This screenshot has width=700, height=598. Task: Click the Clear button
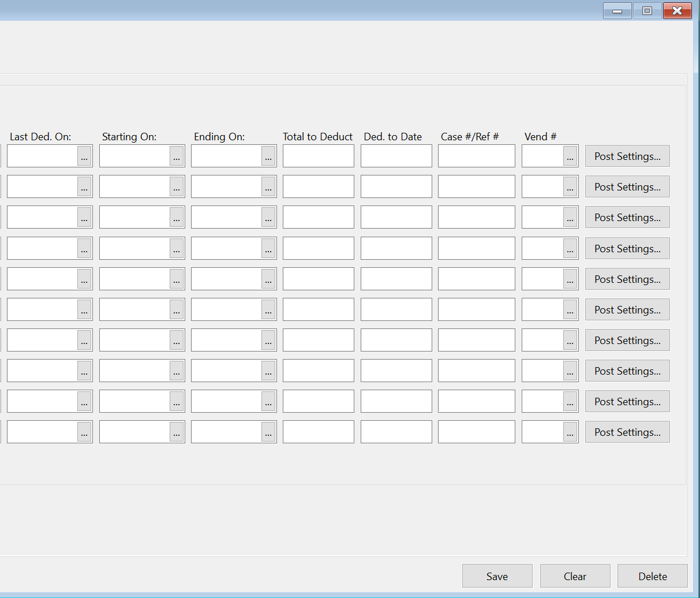point(575,576)
